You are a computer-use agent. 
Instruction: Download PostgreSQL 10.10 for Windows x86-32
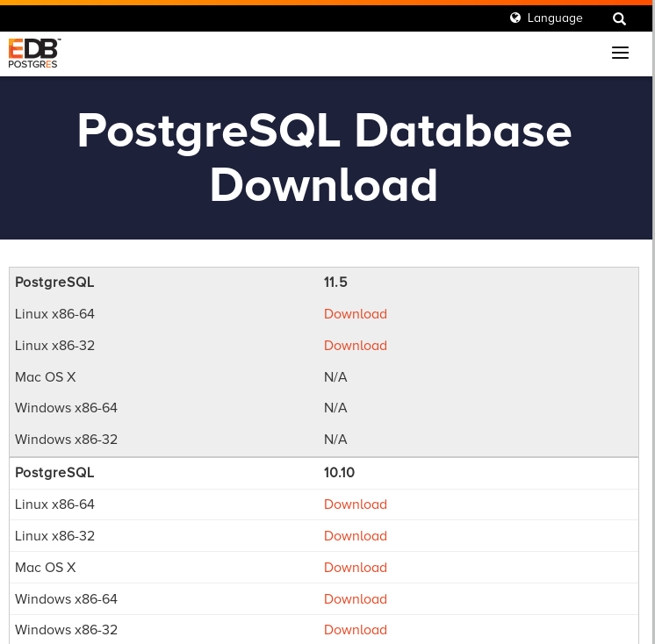355,630
